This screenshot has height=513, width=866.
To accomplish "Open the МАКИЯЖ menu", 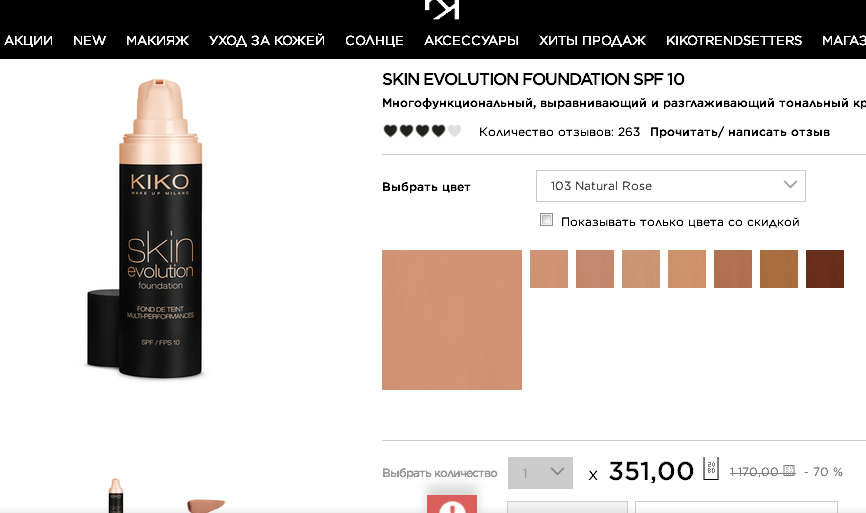I will coord(157,40).
